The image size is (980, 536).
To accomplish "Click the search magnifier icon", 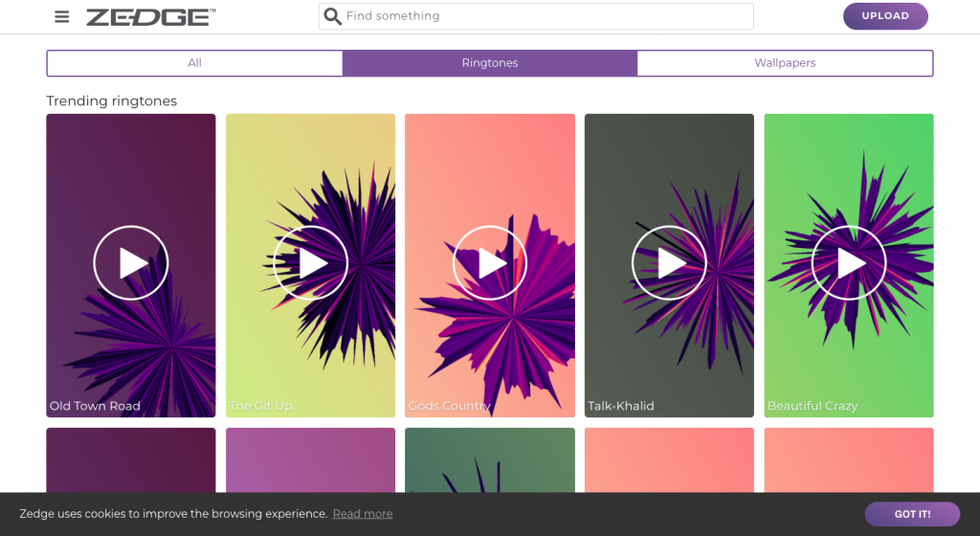I will coord(332,16).
